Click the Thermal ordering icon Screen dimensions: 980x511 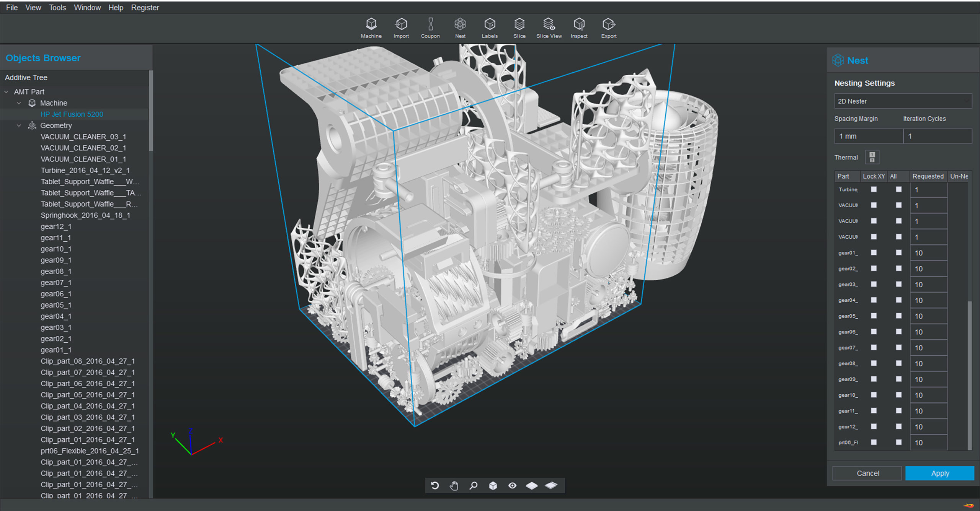[x=872, y=157]
